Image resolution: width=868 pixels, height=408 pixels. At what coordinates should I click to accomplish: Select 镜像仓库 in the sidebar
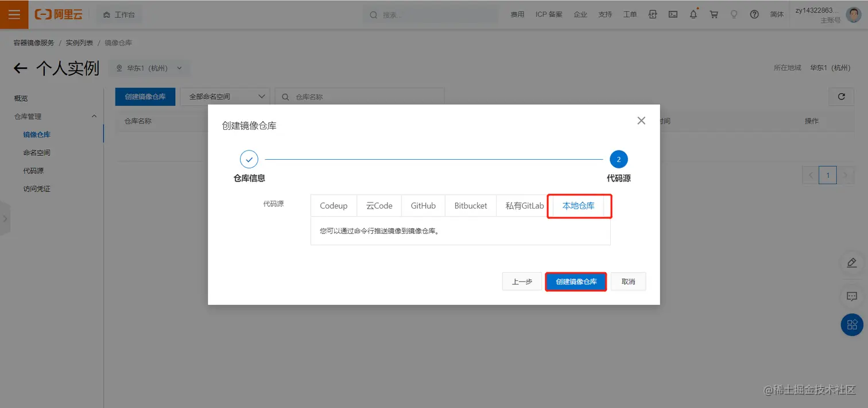point(37,134)
